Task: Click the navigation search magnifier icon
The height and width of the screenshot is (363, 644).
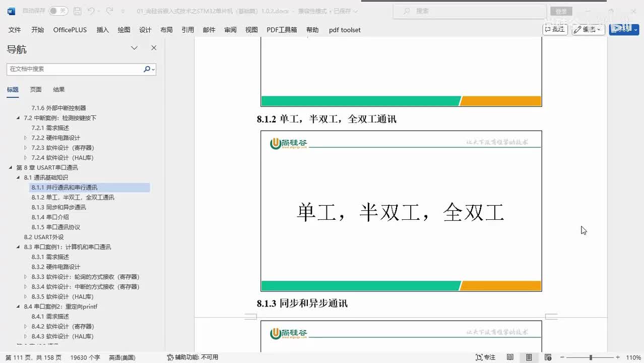Action: [147, 69]
